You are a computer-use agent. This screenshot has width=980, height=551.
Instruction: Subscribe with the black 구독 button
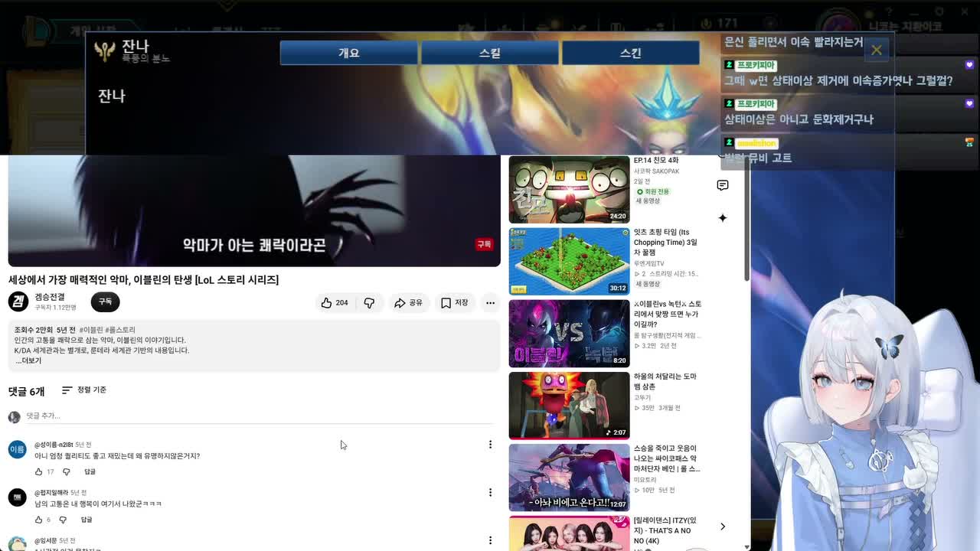(x=105, y=302)
